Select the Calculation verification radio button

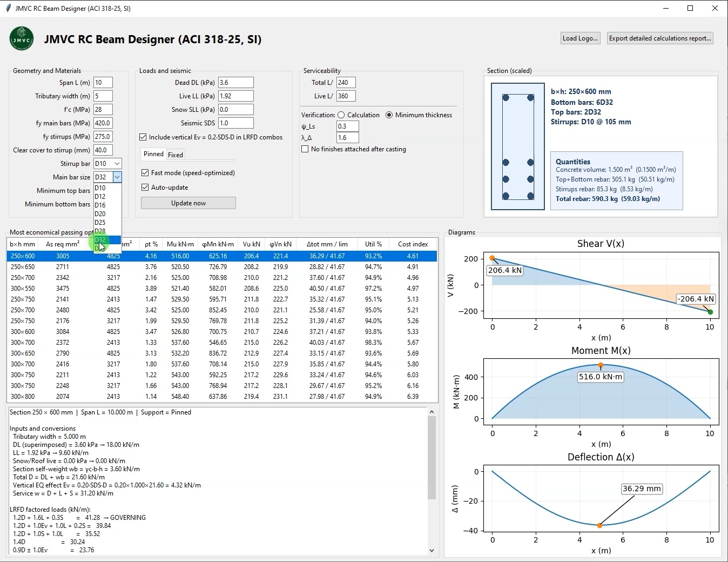click(x=341, y=115)
